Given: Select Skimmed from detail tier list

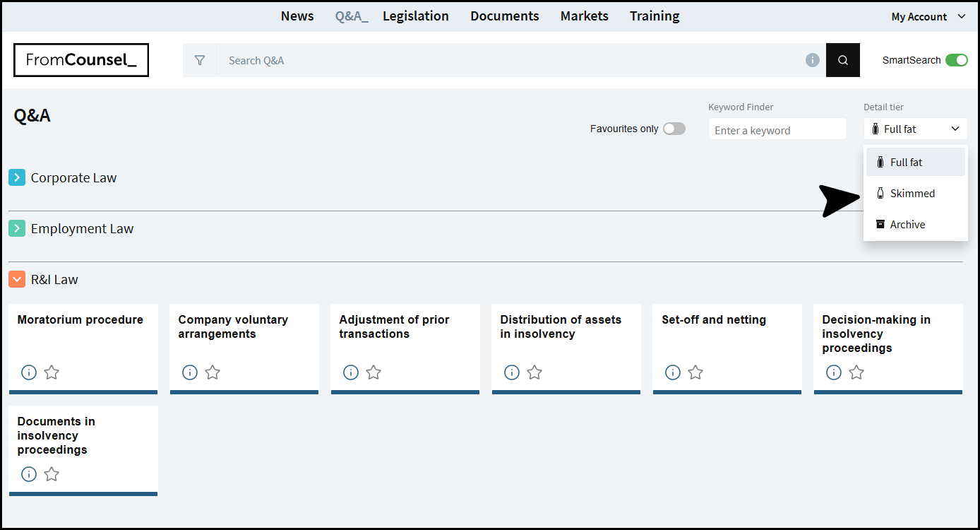Looking at the screenshot, I should 912,194.
